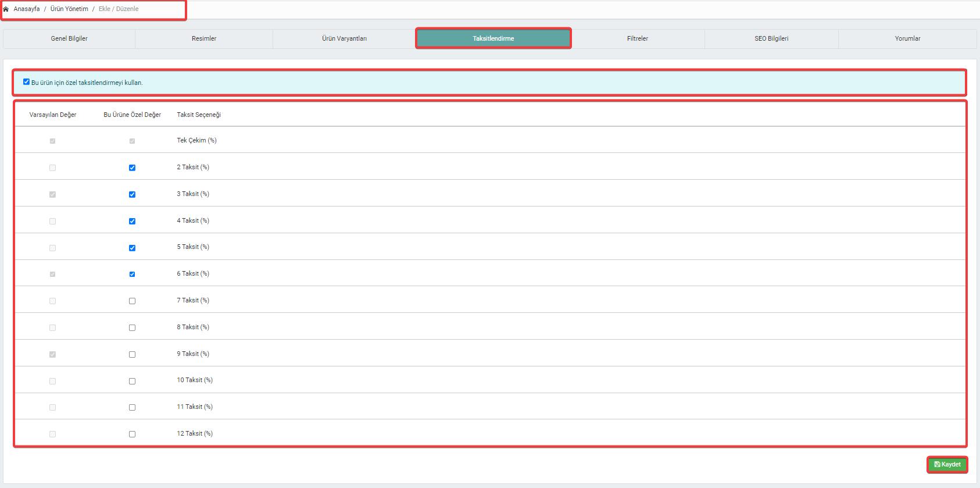The height and width of the screenshot is (488, 980).
Task: Click default value checkbox for 2 Taksit
Action: (x=52, y=168)
